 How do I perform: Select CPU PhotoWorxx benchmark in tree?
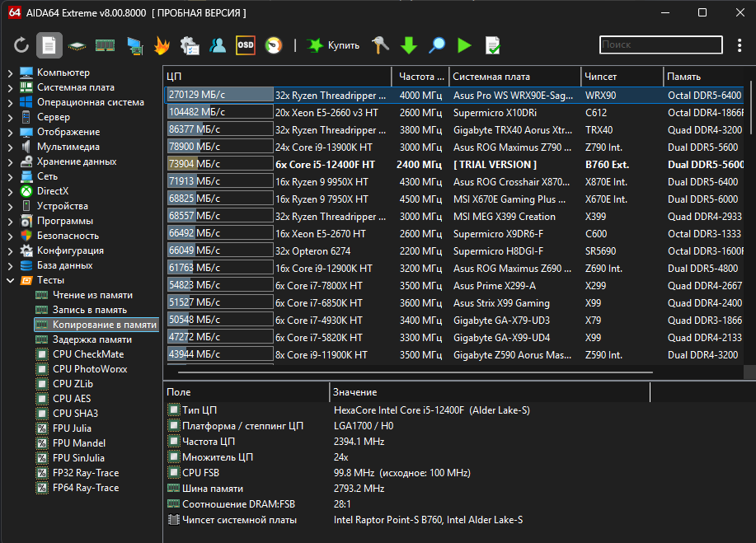pyautogui.click(x=89, y=369)
